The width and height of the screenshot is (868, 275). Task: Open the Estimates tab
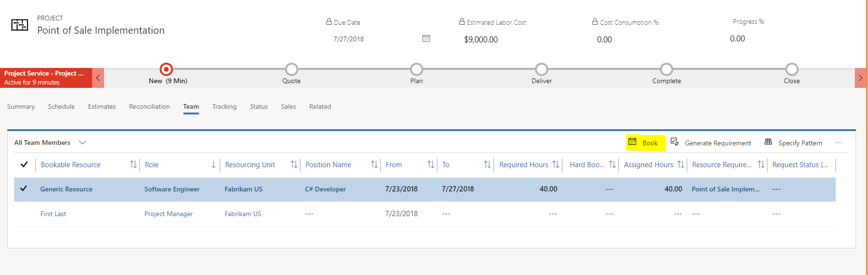[102, 106]
